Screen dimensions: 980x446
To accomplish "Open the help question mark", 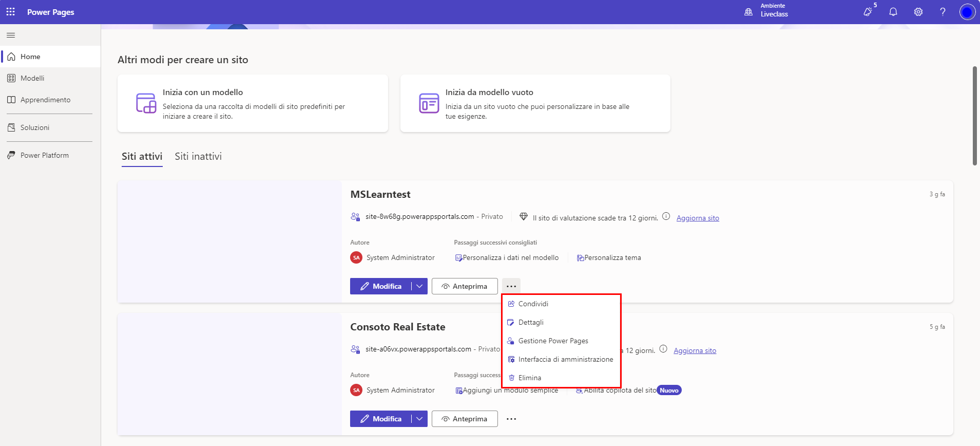I will [943, 12].
